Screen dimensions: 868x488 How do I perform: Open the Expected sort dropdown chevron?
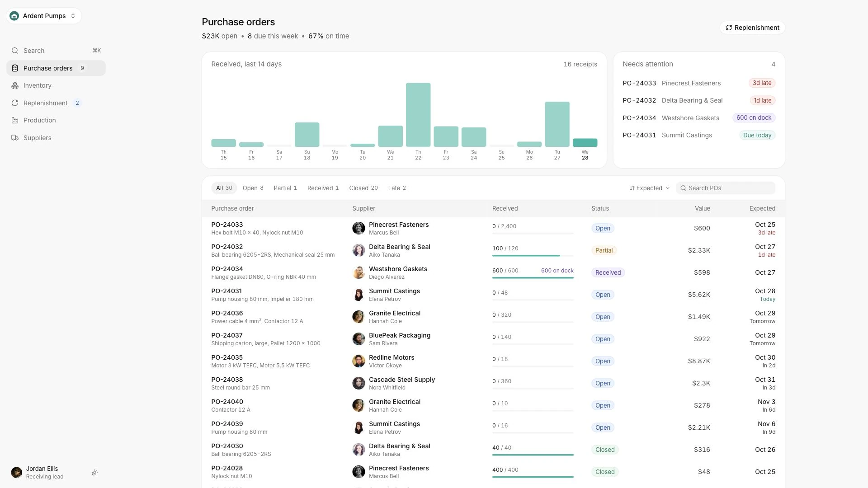click(x=668, y=188)
